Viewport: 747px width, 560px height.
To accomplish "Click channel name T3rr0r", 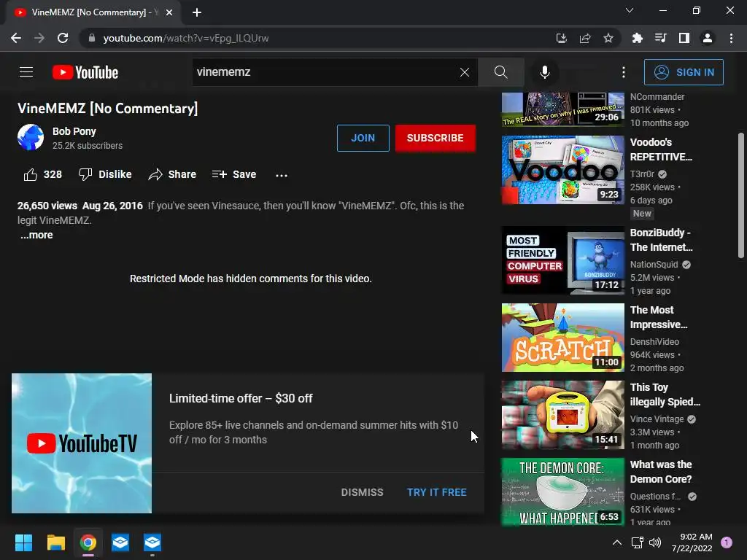I will [642, 174].
